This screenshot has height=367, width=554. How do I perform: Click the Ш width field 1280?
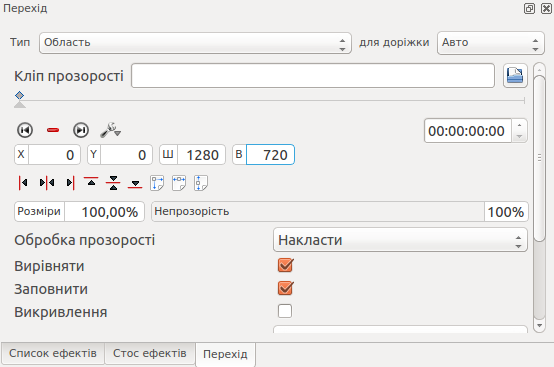pos(192,155)
